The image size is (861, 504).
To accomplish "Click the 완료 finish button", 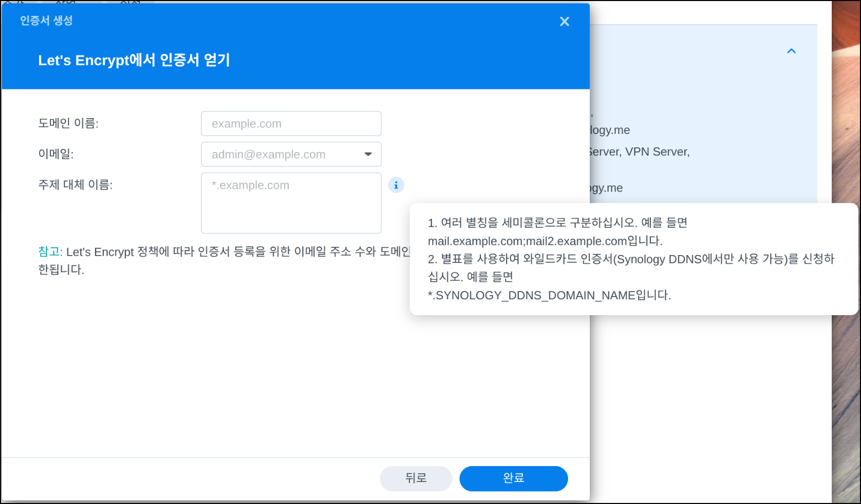I will 513,478.
